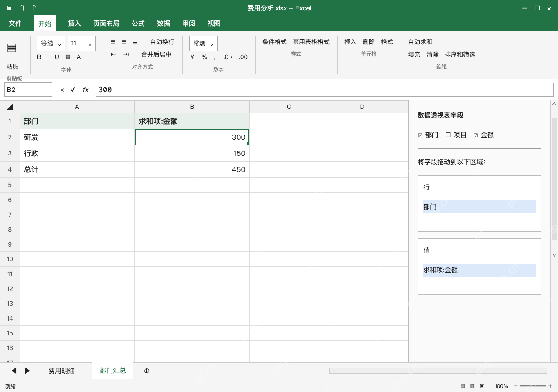Apply the % percent style

pos(204,57)
